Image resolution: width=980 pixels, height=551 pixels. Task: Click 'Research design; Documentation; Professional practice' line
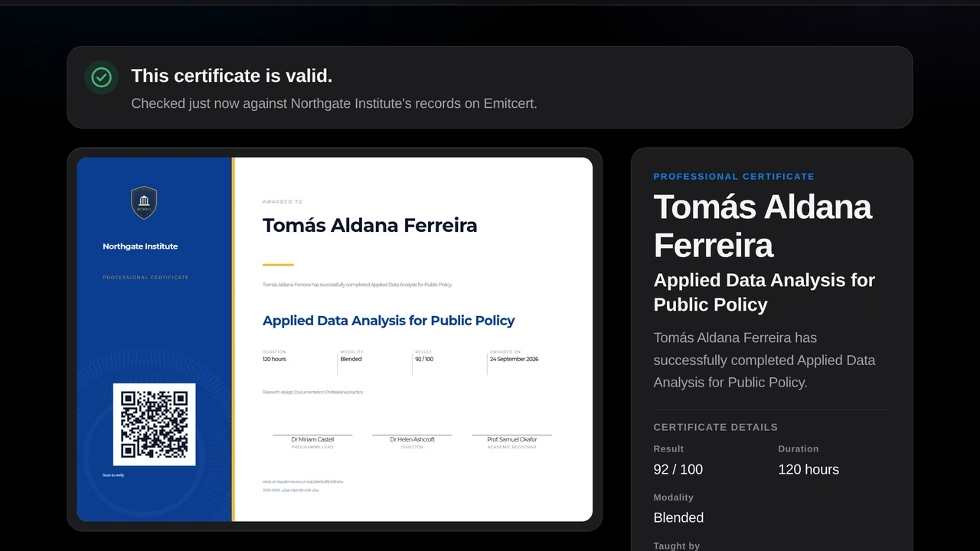(312, 392)
